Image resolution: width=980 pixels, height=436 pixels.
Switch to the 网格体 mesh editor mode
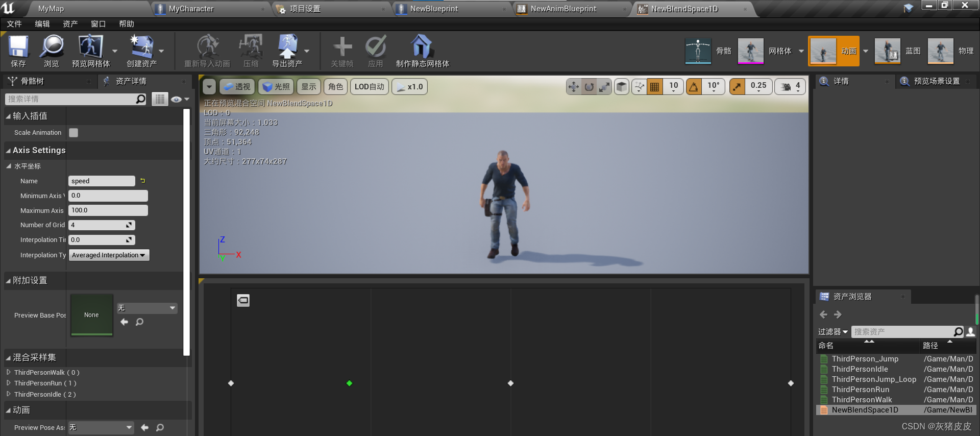[x=765, y=51]
